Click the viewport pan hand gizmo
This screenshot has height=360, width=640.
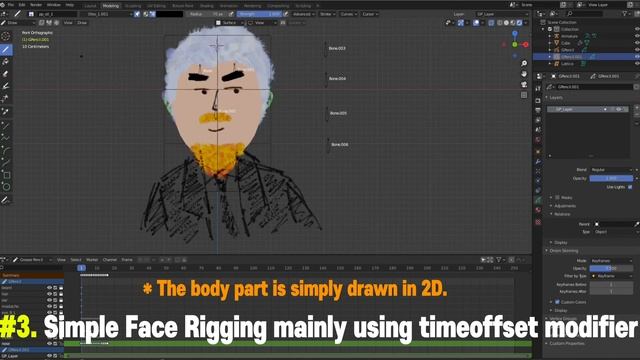click(524, 74)
